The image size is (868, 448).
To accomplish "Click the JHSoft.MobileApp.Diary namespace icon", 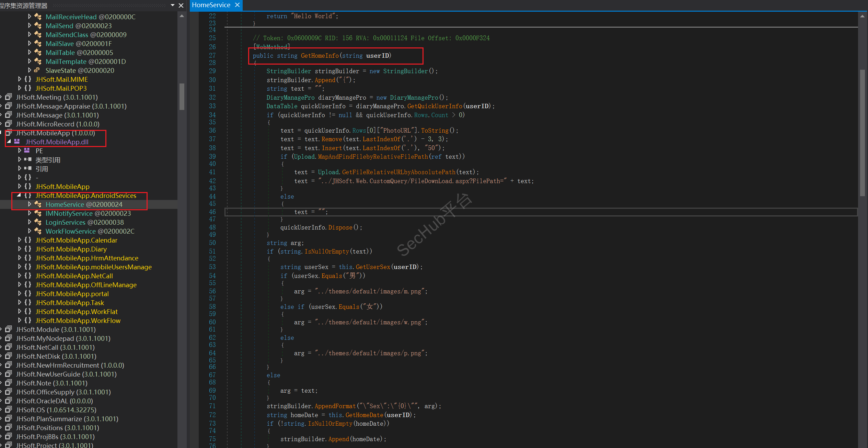I will point(28,249).
